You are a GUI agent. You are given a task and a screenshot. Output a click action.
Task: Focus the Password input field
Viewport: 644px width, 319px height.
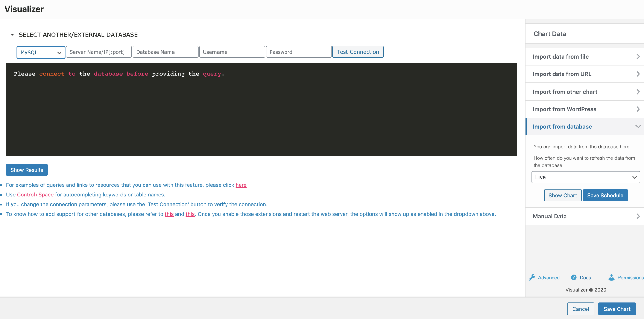(299, 52)
